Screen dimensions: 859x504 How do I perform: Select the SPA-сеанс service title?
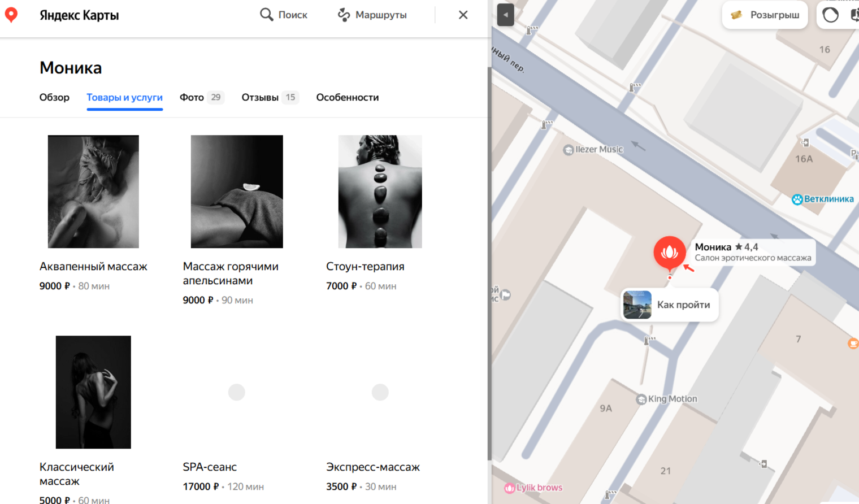click(210, 467)
